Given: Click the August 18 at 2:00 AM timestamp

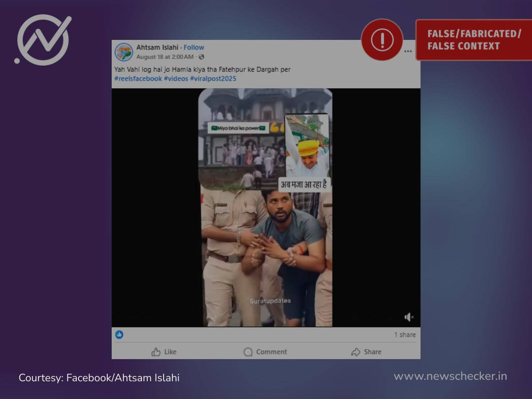Looking at the screenshot, I should click(164, 57).
